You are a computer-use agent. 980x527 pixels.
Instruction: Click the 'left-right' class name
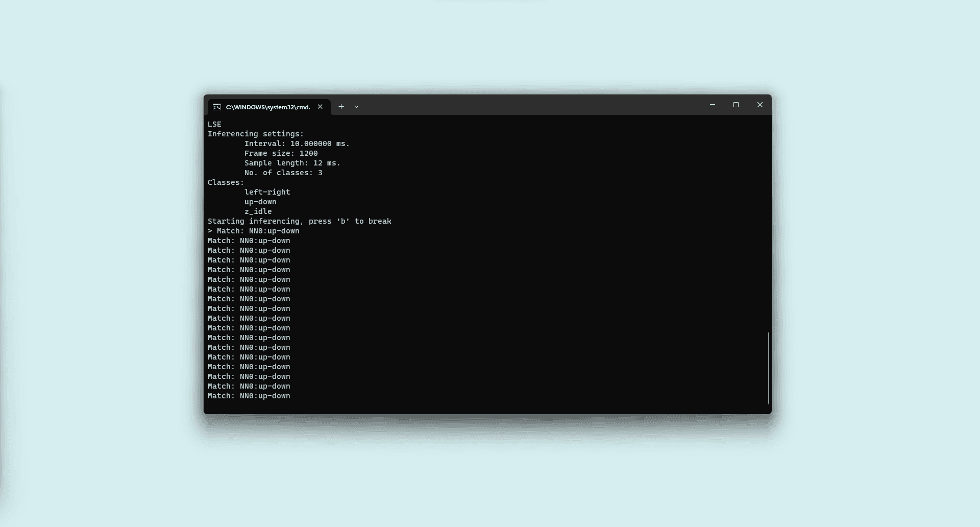[267, 192]
